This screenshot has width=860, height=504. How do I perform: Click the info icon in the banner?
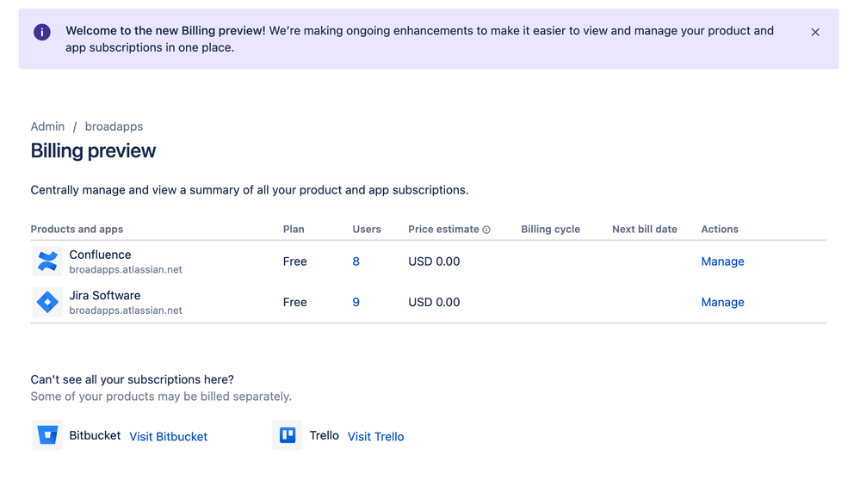[x=42, y=33]
